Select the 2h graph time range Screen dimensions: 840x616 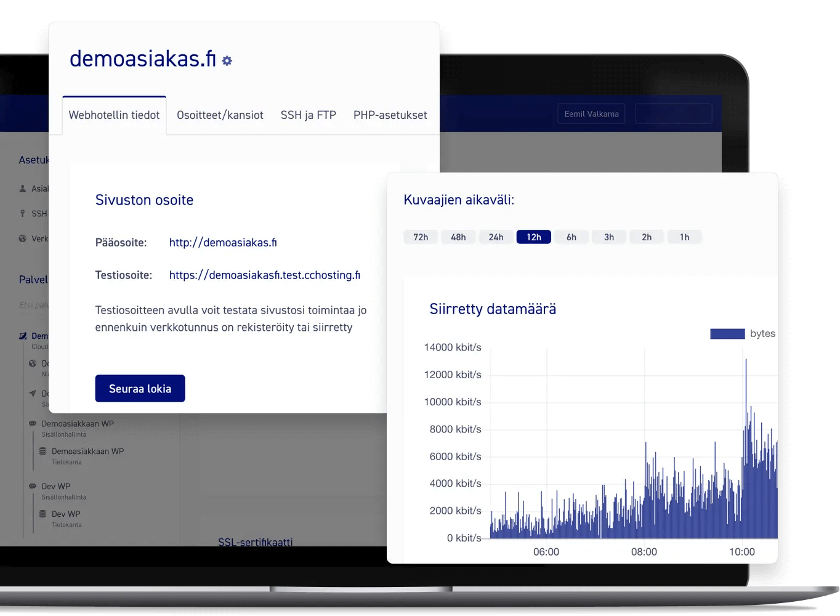647,237
